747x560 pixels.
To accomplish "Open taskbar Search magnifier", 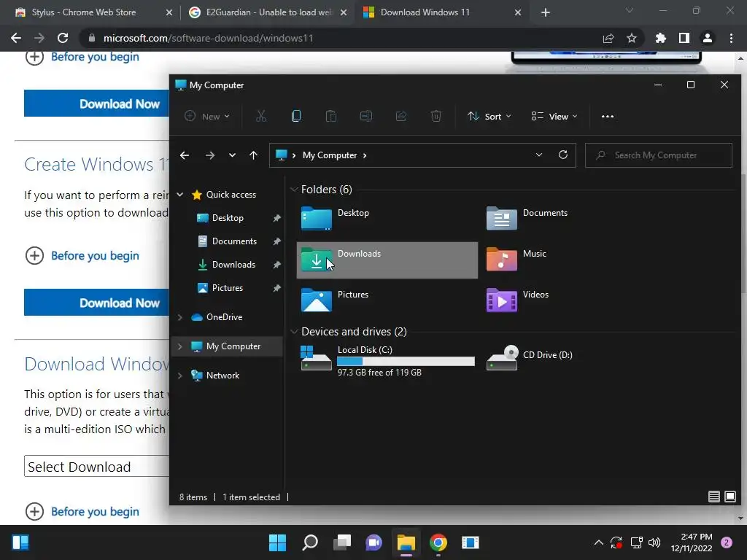I will point(309,542).
